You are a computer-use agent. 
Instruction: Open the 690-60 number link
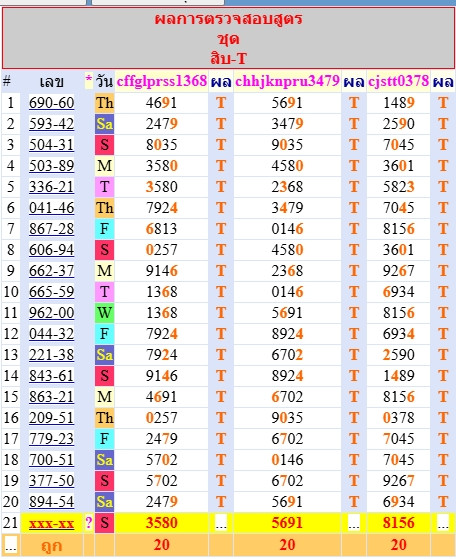pyautogui.click(x=52, y=103)
